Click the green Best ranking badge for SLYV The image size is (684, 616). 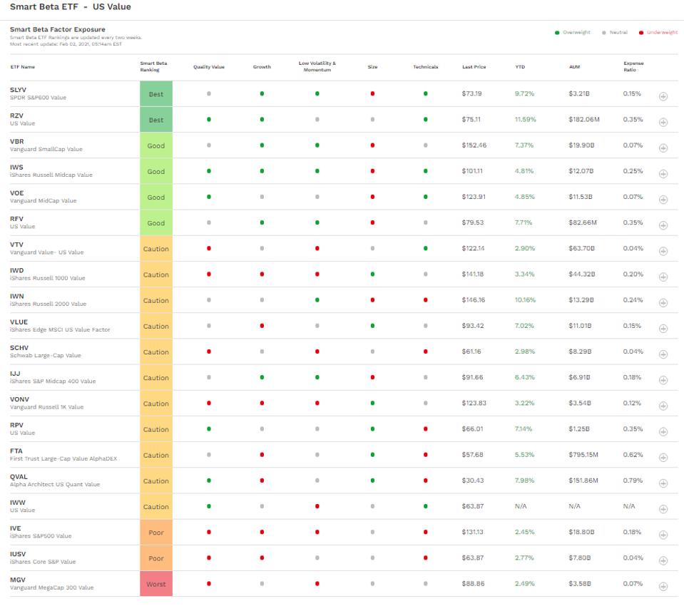pos(155,94)
